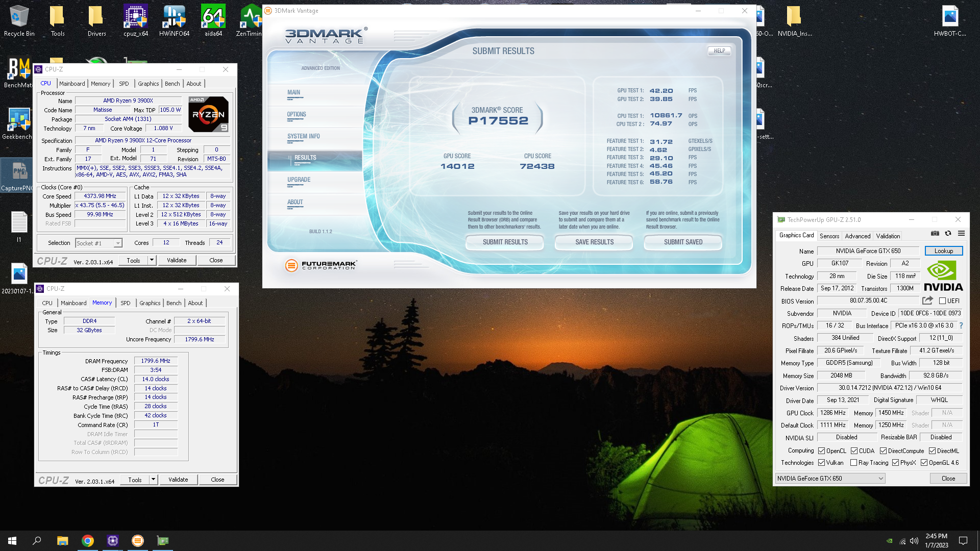Select the CapturePNG desktop icon
980x551 pixels.
pos(17,175)
